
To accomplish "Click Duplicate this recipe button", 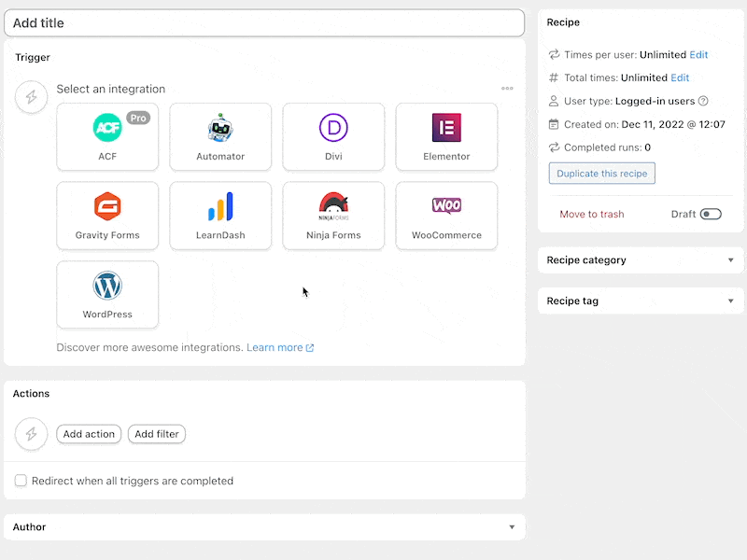I will (x=601, y=174).
